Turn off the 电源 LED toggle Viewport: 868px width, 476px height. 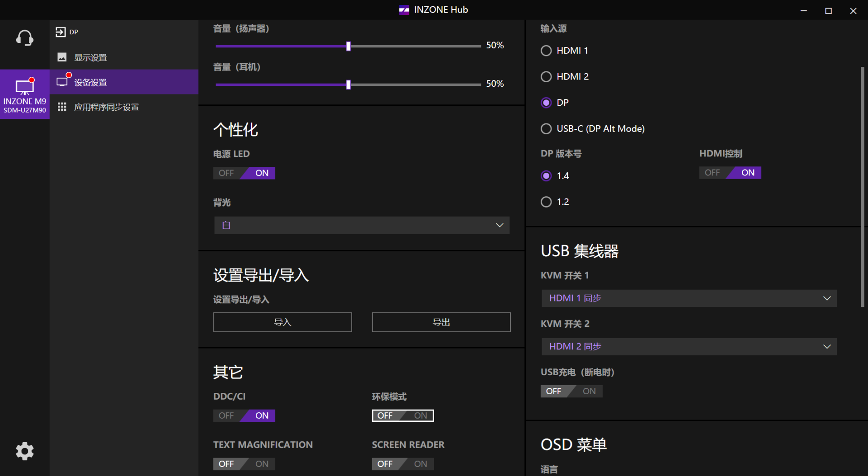coord(226,173)
